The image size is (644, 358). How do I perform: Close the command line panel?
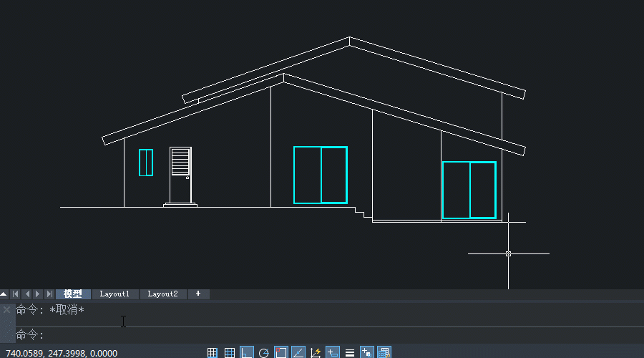tap(6, 310)
